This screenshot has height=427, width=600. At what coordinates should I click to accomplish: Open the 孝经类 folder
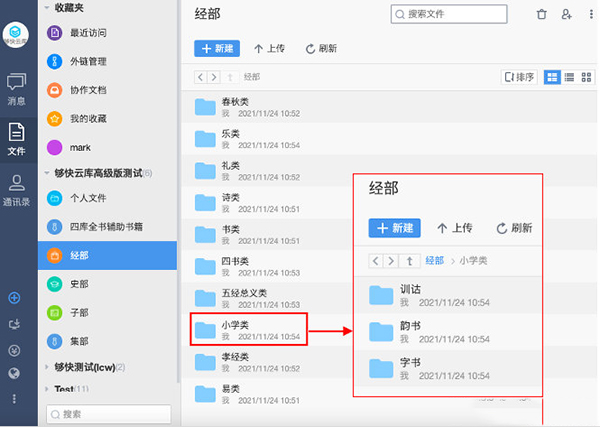click(267, 362)
